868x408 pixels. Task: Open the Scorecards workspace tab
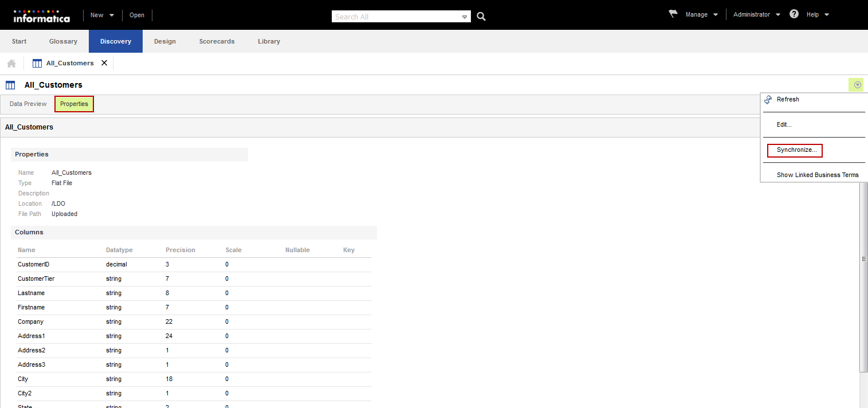click(217, 41)
